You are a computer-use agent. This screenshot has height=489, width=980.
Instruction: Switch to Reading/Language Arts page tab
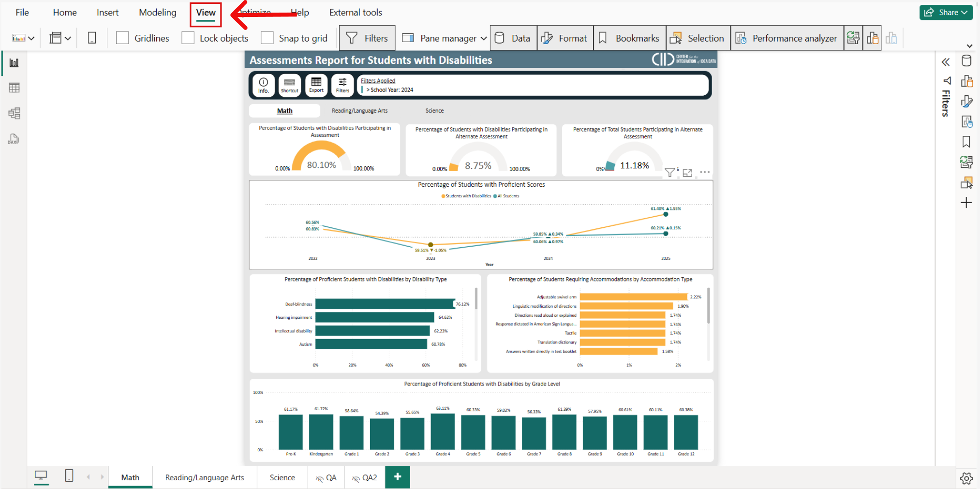click(204, 477)
